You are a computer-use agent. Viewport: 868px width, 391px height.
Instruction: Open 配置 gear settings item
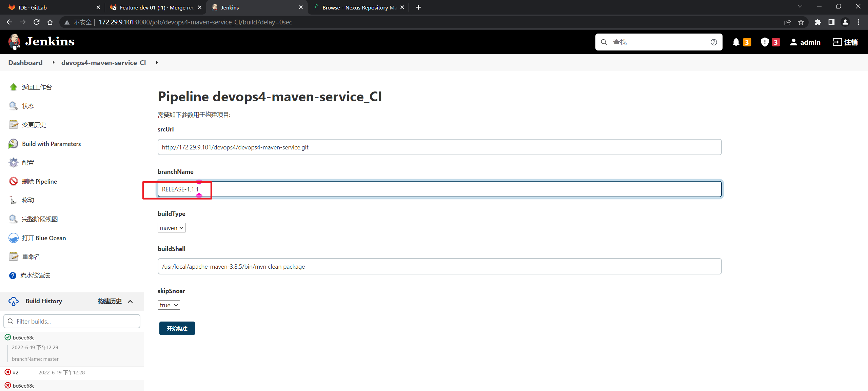[28, 163]
